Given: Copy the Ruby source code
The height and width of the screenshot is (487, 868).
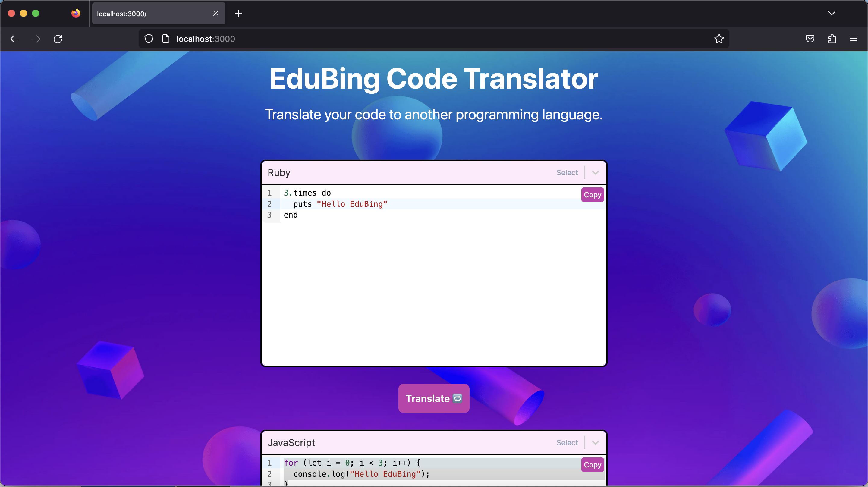Looking at the screenshot, I should pyautogui.click(x=592, y=195).
